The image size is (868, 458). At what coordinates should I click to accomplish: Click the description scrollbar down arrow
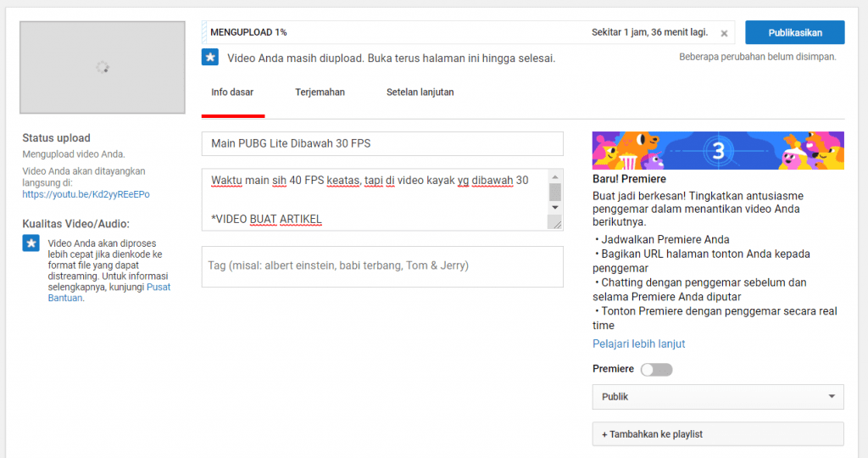555,208
